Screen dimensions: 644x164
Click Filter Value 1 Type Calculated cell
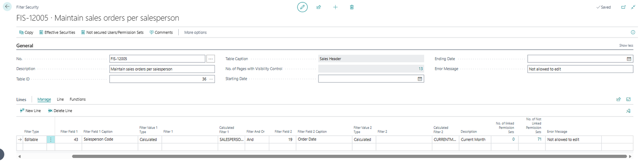coord(150,139)
